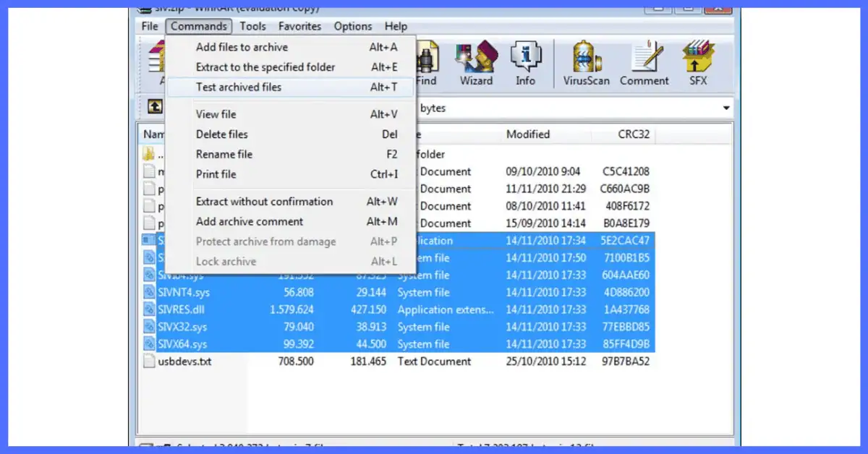Click the SFX toolbar icon
This screenshot has height=454, width=868.
point(698,63)
